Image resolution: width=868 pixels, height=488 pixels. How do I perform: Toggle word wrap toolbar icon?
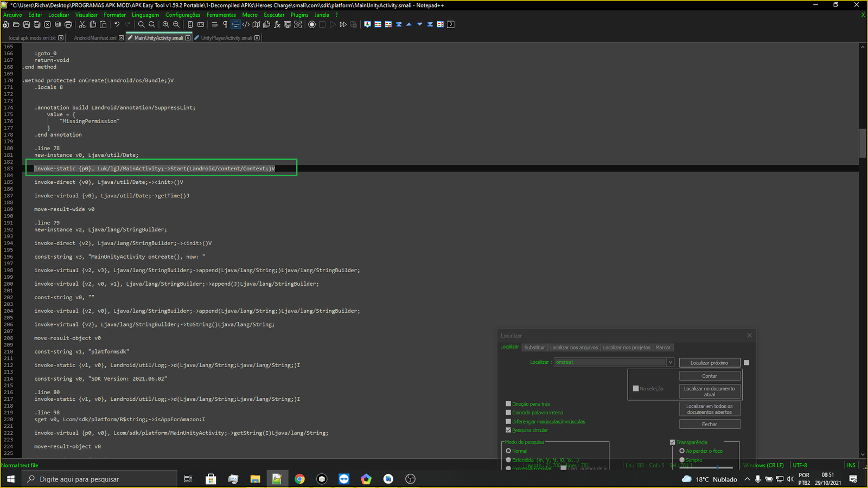[x=215, y=24]
